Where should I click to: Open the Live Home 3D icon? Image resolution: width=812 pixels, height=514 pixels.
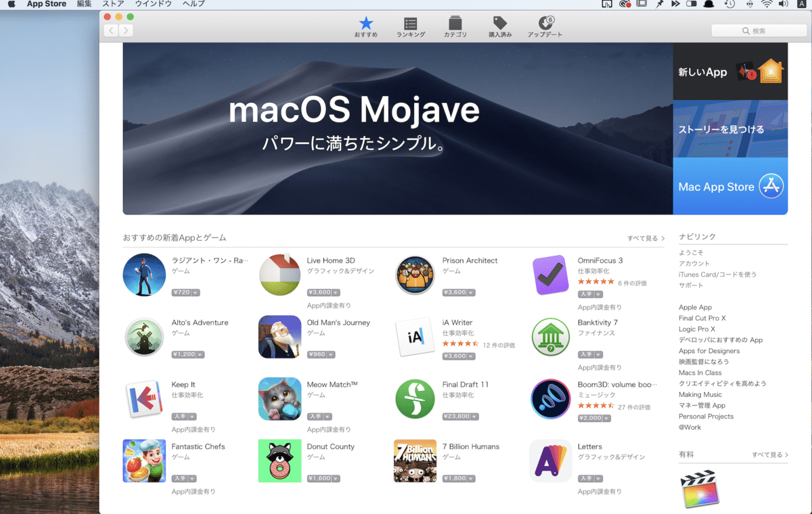[280, 275]
